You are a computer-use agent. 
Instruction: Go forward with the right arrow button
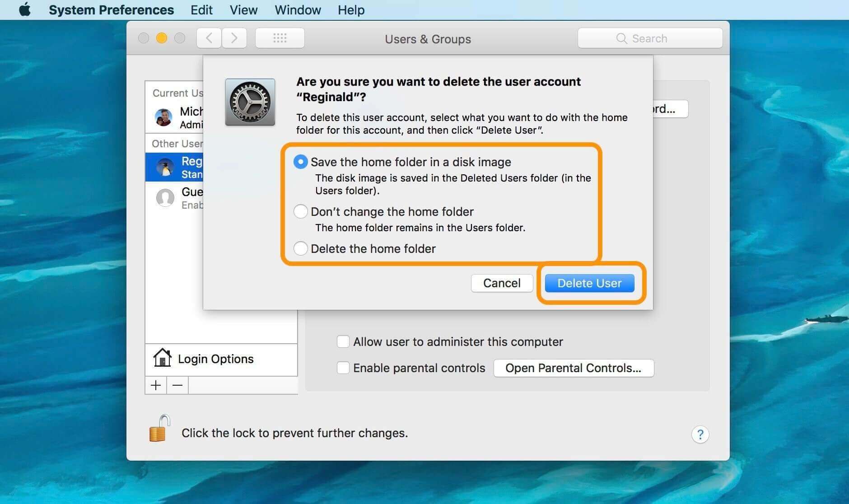click(234, 38)
